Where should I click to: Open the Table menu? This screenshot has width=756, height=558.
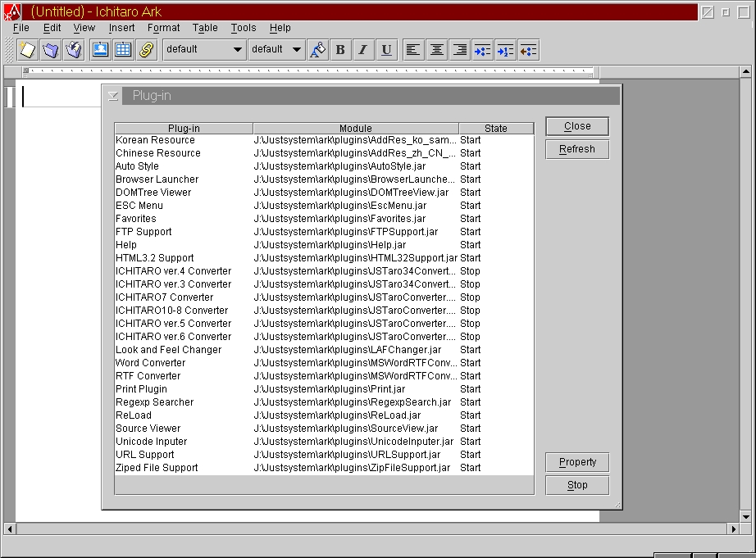[x=205, y=28]
